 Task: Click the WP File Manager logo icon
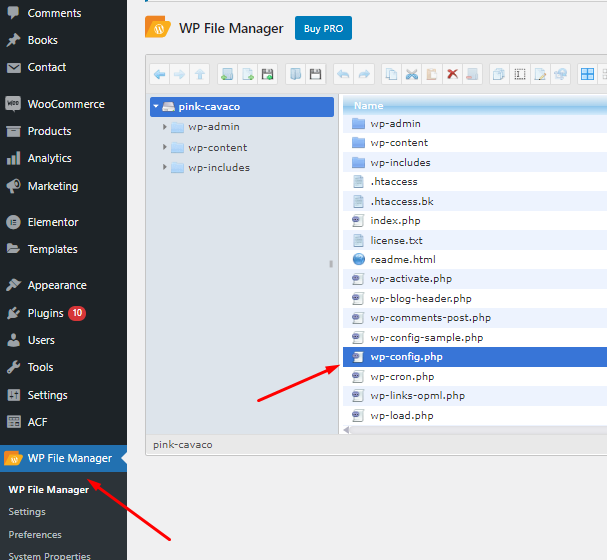(158, 27)
